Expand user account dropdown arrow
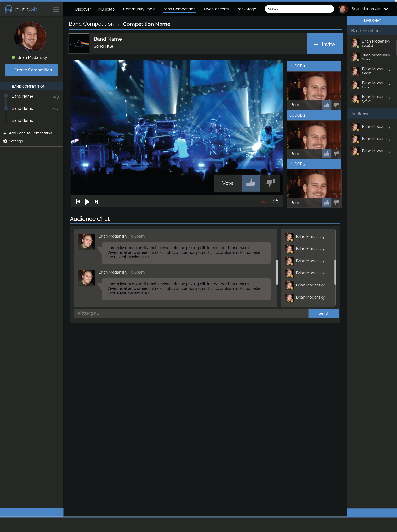 coord(386,9)
